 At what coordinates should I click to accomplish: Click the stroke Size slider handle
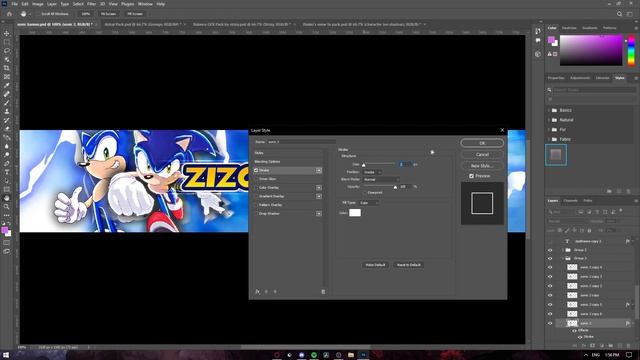coord(363,165)
